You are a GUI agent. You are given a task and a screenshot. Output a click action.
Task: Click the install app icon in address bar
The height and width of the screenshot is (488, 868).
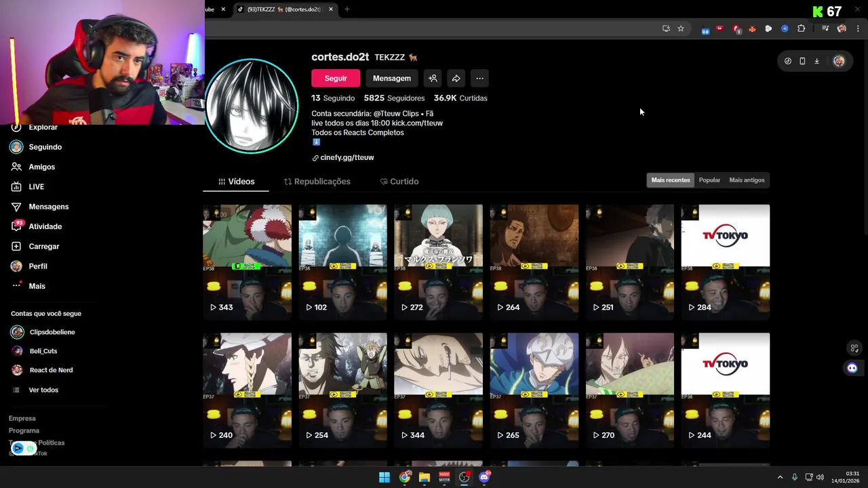point(666,28)
